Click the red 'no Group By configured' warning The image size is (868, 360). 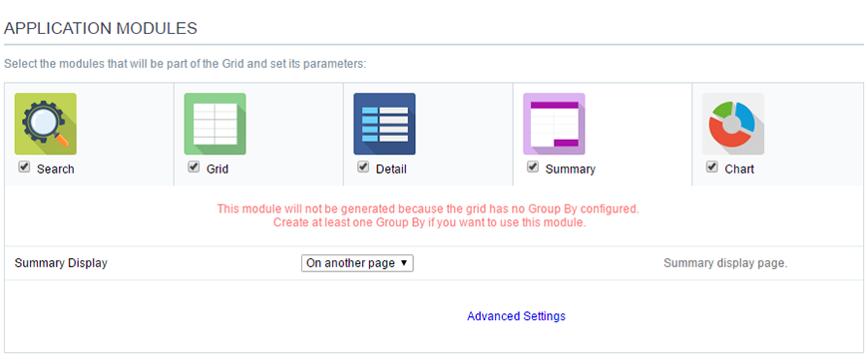point(428,209)
